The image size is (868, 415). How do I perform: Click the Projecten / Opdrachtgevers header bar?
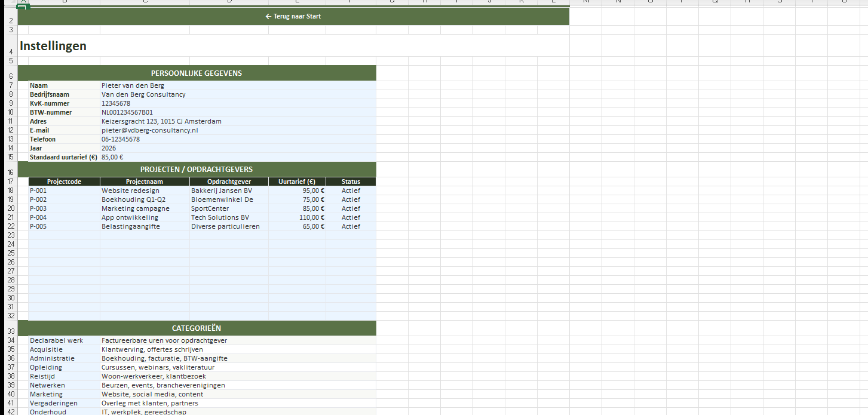pyautogui.click(x=197, y=169)
